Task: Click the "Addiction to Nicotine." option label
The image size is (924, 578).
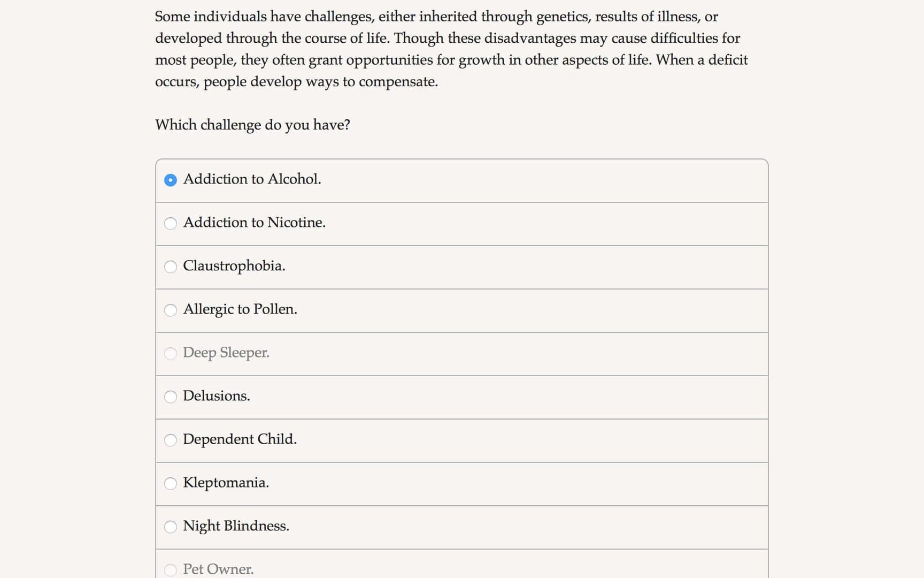Action: pyautogui.click(x=254, y=223)
